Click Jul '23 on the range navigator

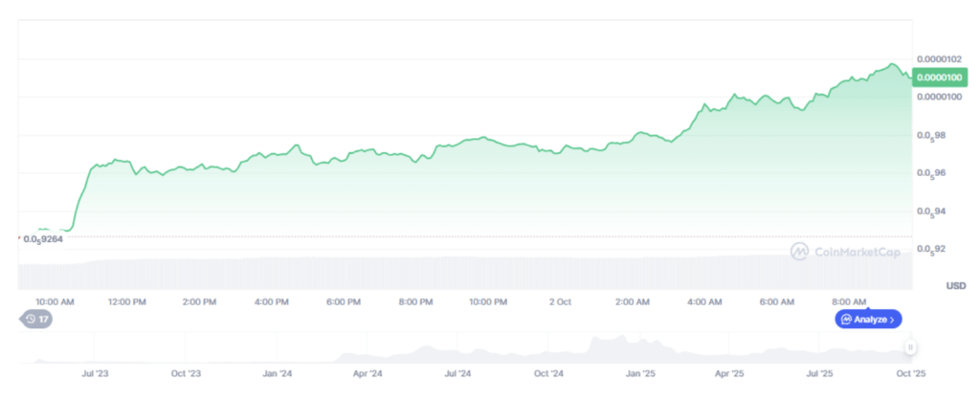pyautogui.click(x=95, y=373)
